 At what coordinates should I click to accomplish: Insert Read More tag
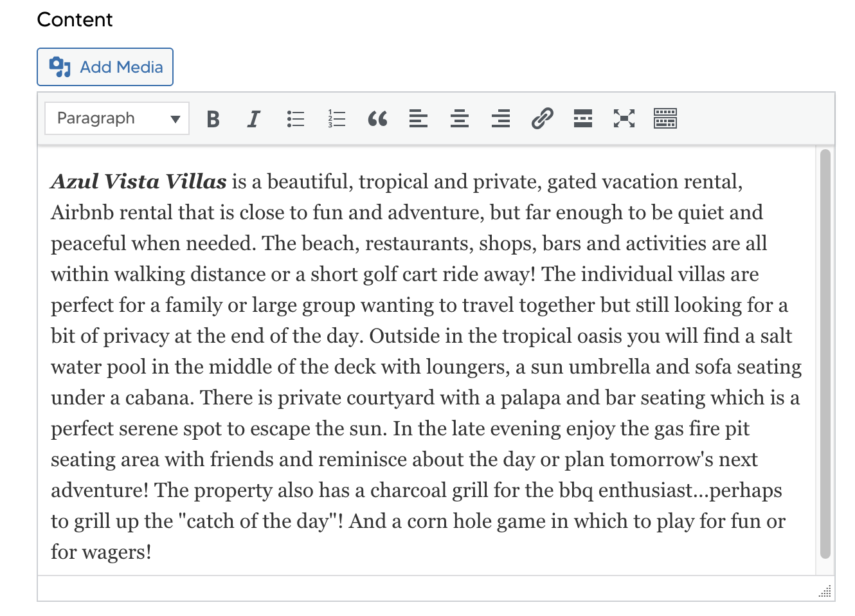[583, 119]
